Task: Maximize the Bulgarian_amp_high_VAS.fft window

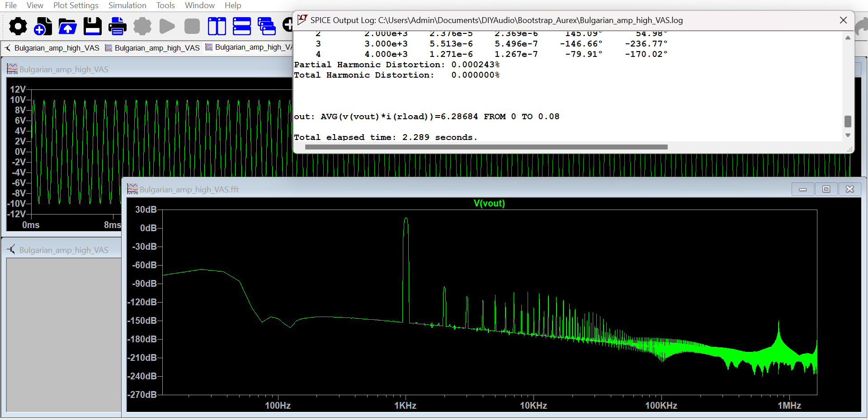Action: pyautogui.click(x=826, y=189)
